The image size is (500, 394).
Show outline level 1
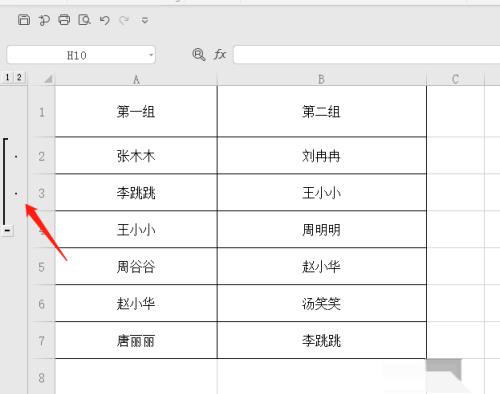coord(7,78)
